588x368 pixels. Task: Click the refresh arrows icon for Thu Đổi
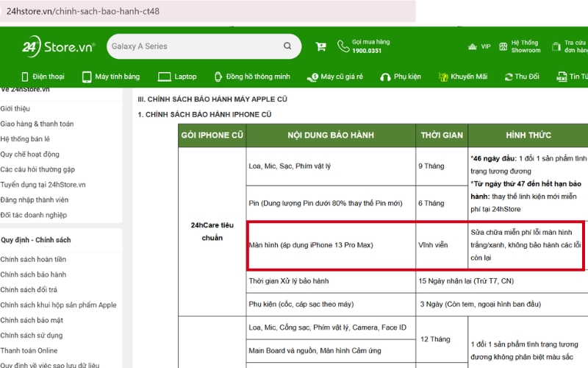(x=509, y=77)
